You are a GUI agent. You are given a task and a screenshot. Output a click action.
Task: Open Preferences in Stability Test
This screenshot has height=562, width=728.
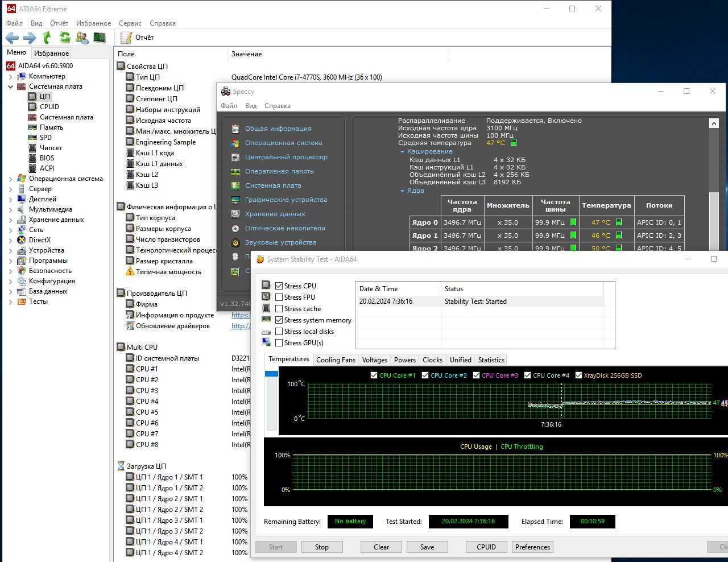point(533,547)
